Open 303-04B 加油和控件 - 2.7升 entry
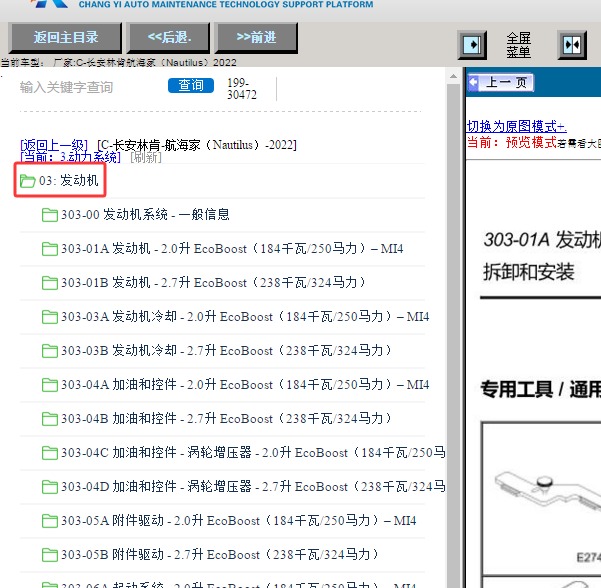Screen dimensions: 601x588 (226, 419)
